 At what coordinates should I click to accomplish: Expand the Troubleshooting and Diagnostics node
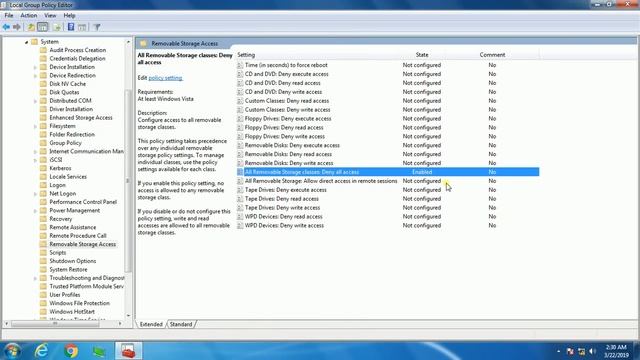[36, 278]
